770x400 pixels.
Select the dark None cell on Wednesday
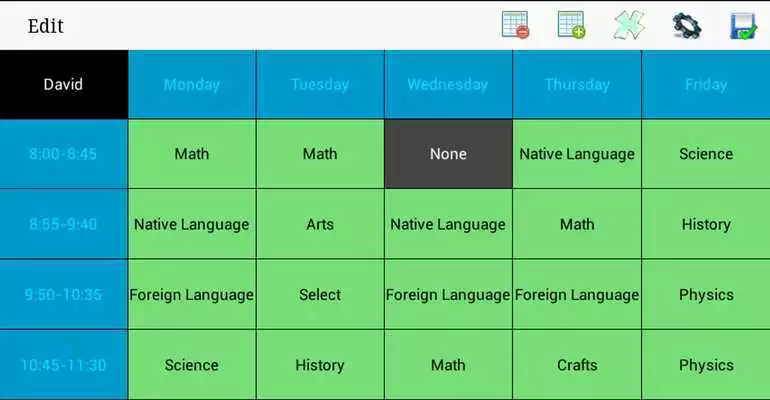click(x=448, y=154)
